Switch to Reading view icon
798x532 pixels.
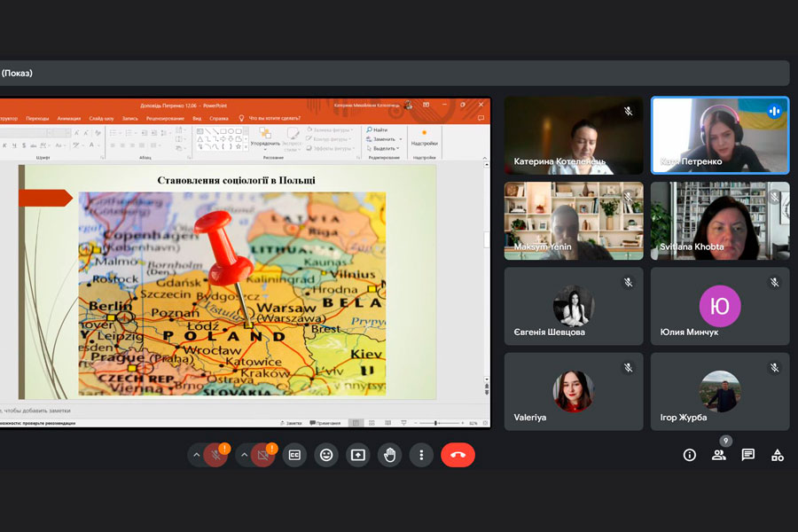[x=387, y=423]
